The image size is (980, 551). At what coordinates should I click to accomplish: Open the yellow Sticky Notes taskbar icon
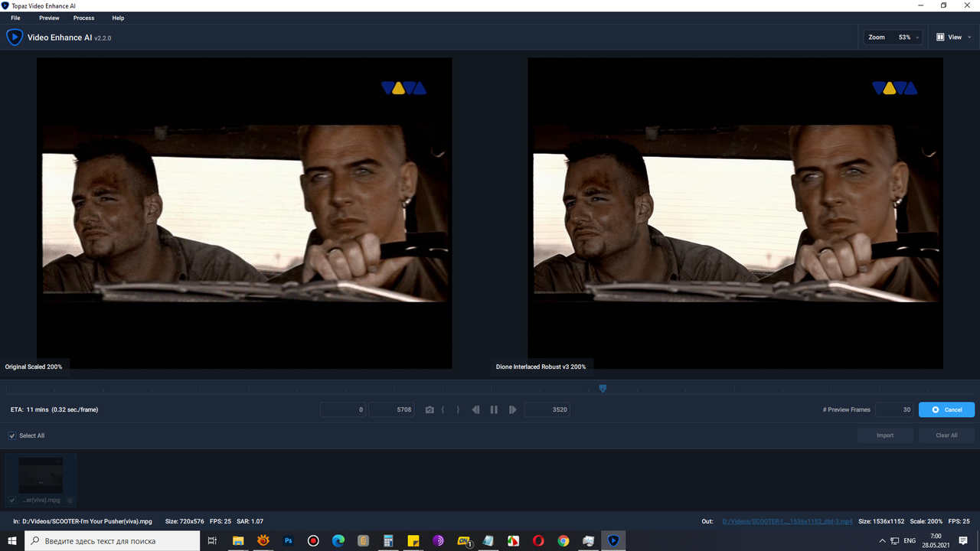tap(413, 540)
